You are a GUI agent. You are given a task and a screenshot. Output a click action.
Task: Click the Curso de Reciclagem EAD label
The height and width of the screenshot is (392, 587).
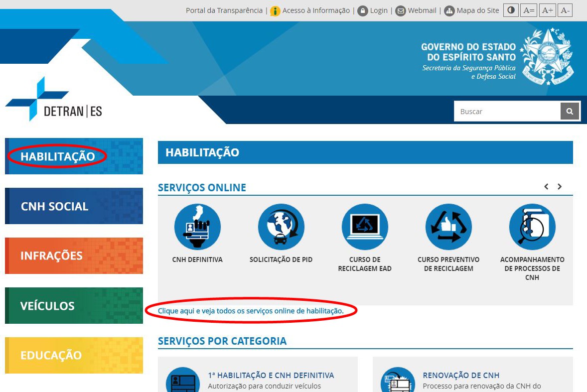click(365, 264)
